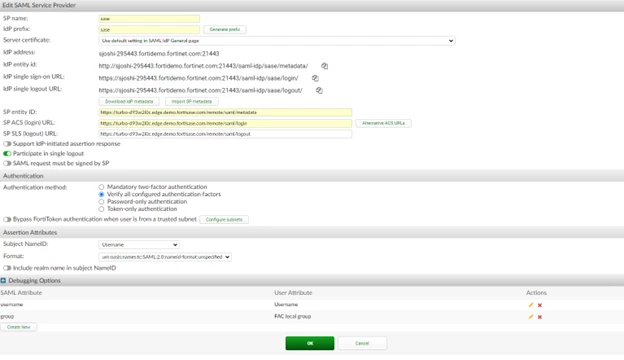This screenshot has width=624, height=360.
Task: Toggle Support IdP-initiated assertion response
Action: [x=7, y=144]
